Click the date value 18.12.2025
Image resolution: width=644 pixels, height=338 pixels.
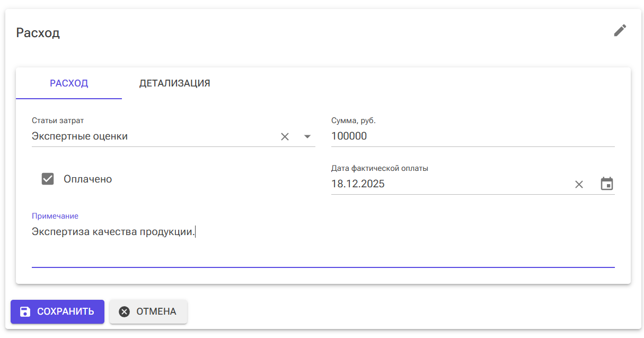pos(358,184)
